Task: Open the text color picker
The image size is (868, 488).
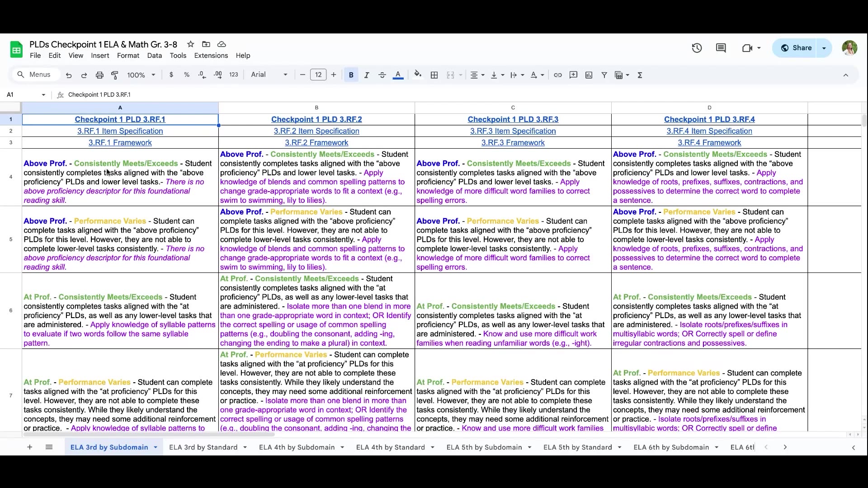Action: (398, 75)
